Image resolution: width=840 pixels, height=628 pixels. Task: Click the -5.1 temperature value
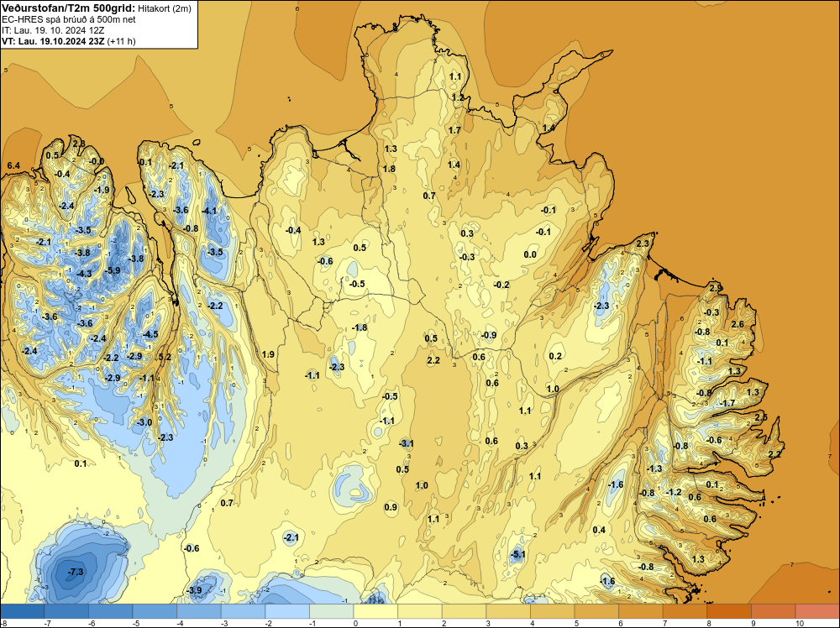[517, 555]
